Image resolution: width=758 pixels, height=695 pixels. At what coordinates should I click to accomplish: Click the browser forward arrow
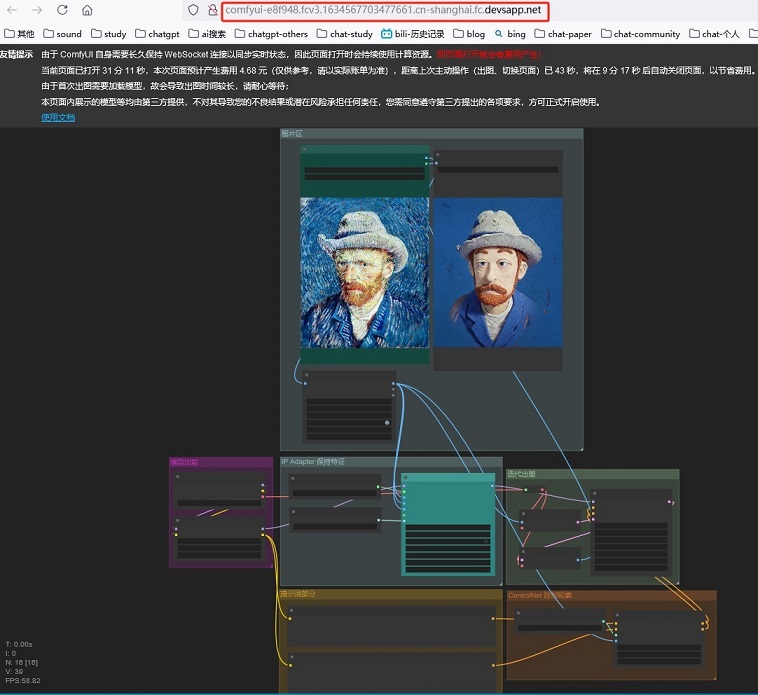point(37,10)
